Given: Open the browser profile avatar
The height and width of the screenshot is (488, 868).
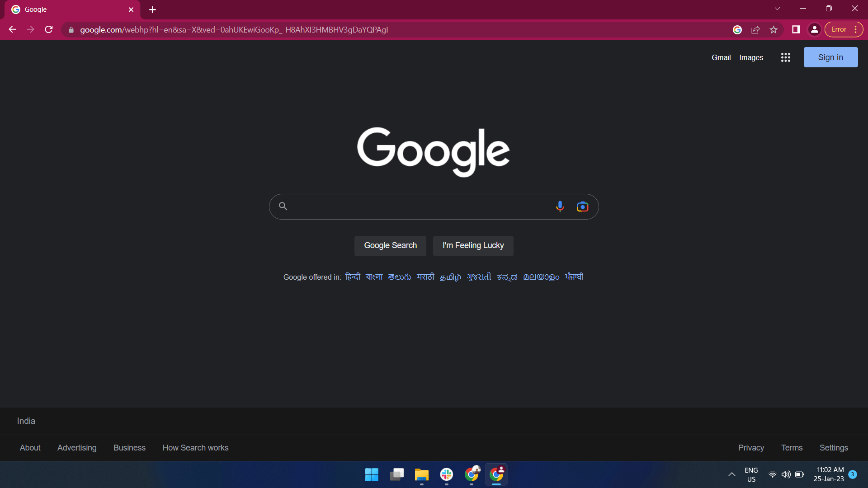Looking at the screenshot, I should pyautogui.click(x=815, y=29).
